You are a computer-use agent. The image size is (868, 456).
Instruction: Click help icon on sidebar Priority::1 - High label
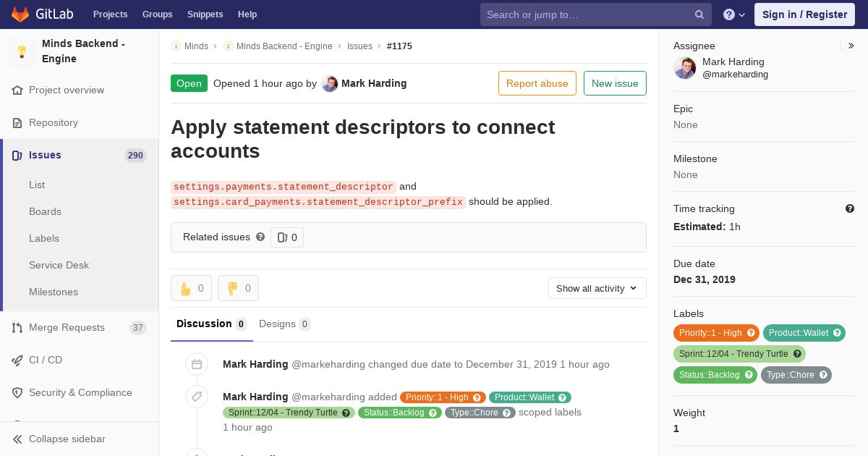pos(751,333)
